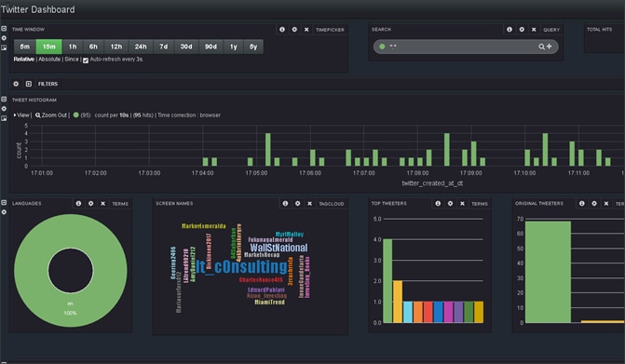Viewport: 625px width, 364px height.
Task: Click the It_cOnsulting tag
Action: pos(241,267)
